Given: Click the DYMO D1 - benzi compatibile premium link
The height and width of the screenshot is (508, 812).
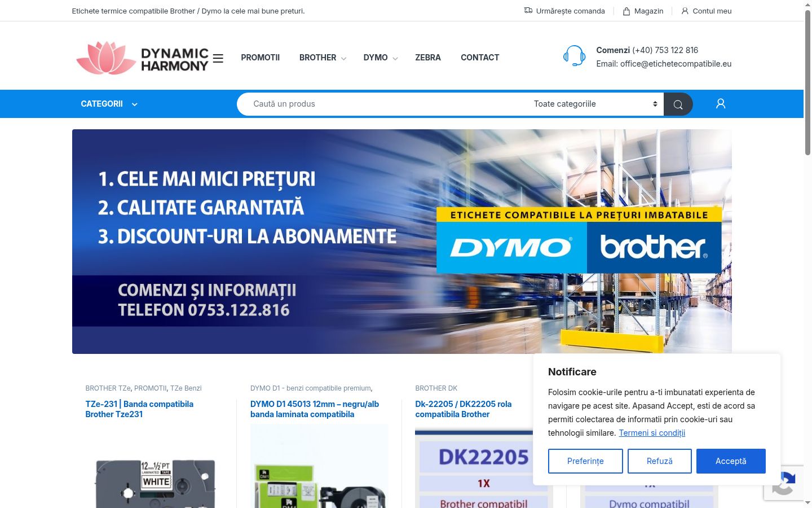Looking at the screenshot, I should (x=311, y=388).
